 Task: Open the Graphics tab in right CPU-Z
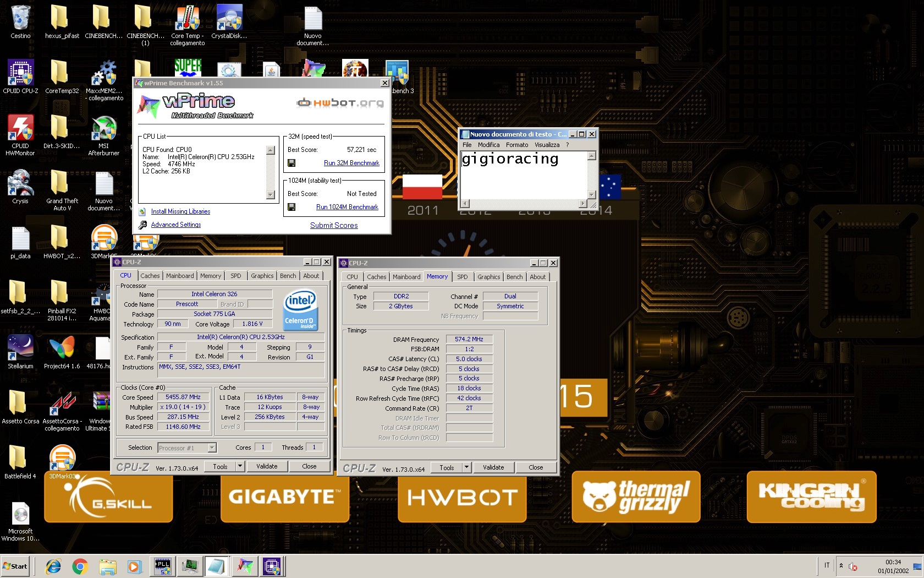(488, 277)
